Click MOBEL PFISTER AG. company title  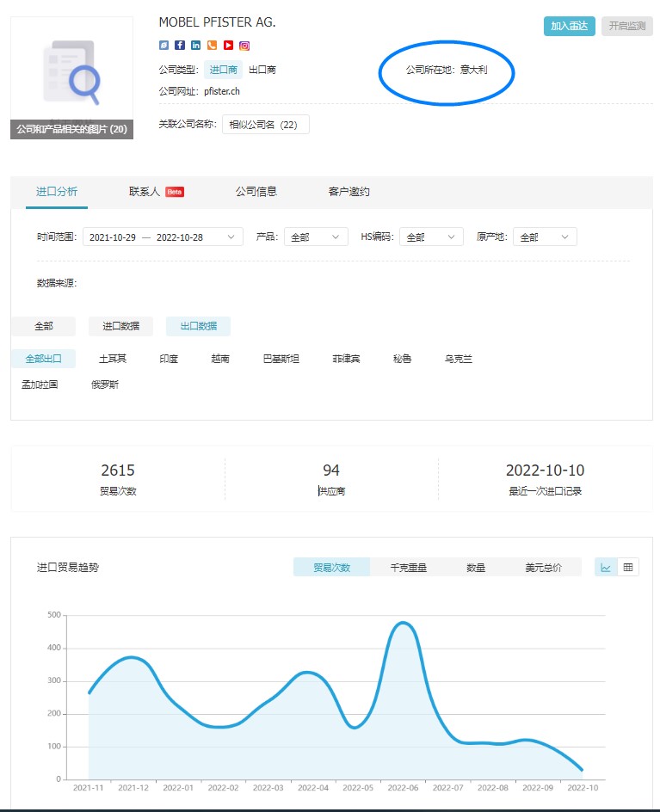pos(217,22)
